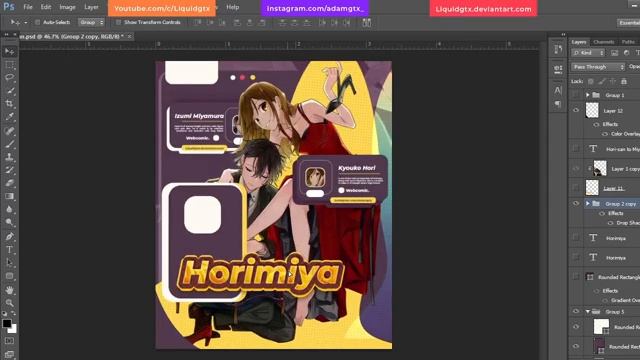
Task: Select the Hand tool
Action: click(x=9, y=290)
